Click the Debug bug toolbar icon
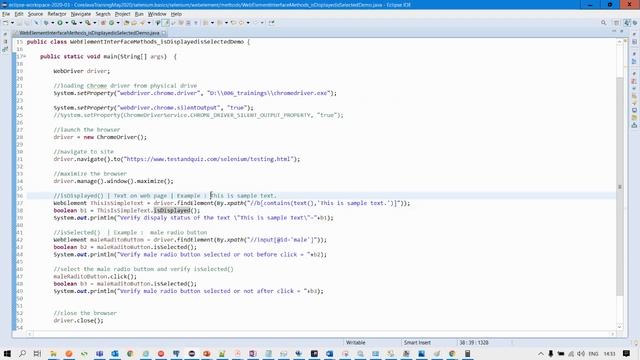640x360 pixels. tap(46, 23)
